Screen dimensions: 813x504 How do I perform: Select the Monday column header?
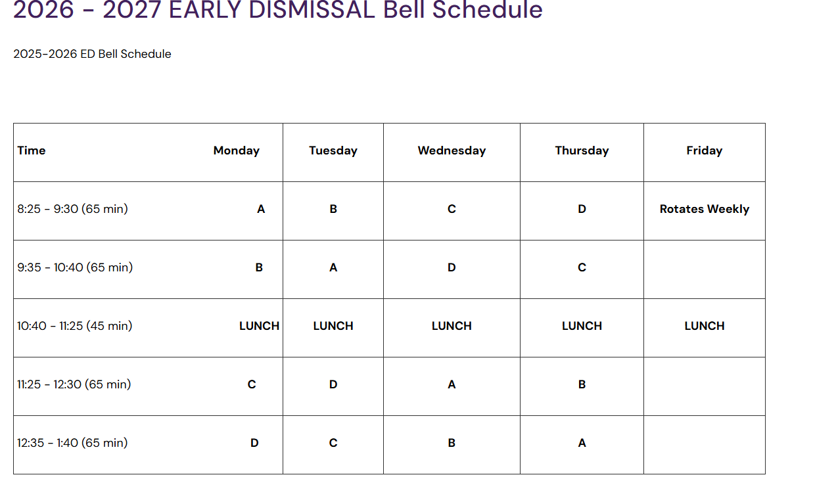(237, 150)
